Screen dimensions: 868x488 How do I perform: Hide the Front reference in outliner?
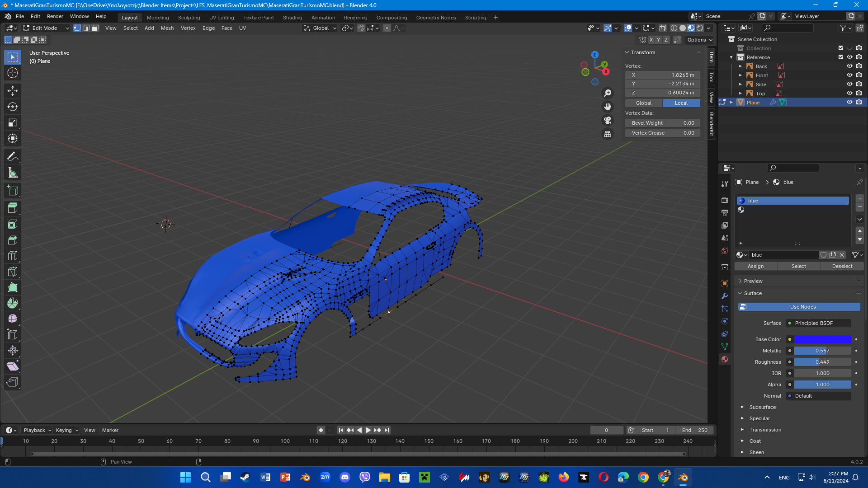pos(849,75)
